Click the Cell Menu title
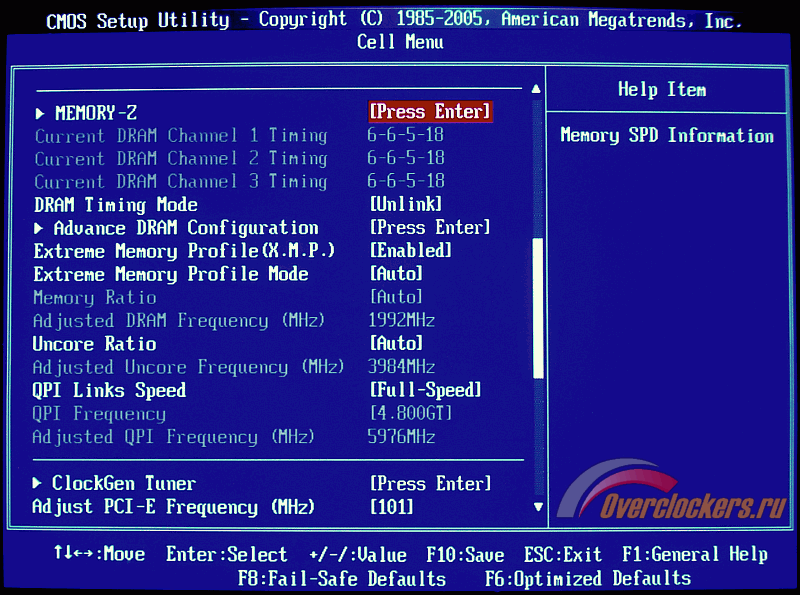The width and height of the screenshot is (800, 595). pos(401,41)
